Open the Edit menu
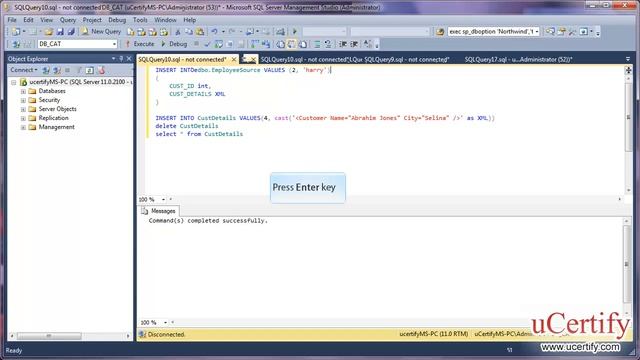This screenshot has height=360, width=640. click(28, 20)
